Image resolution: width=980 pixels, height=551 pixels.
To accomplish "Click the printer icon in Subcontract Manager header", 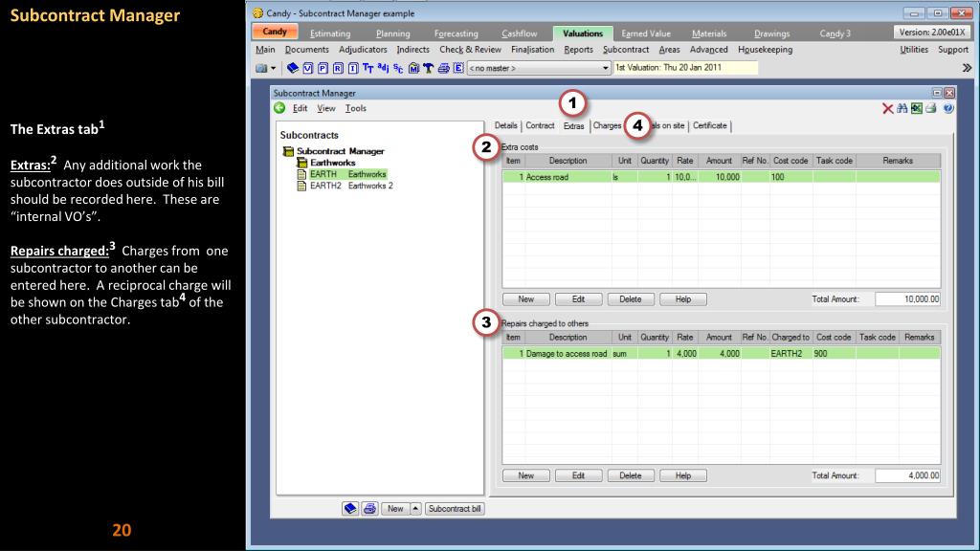I will tap(931, 109).
